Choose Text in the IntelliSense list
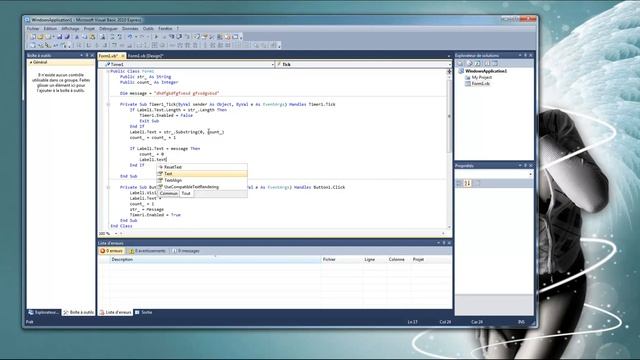This screenshot has height=360, width=640. [202, 173]
